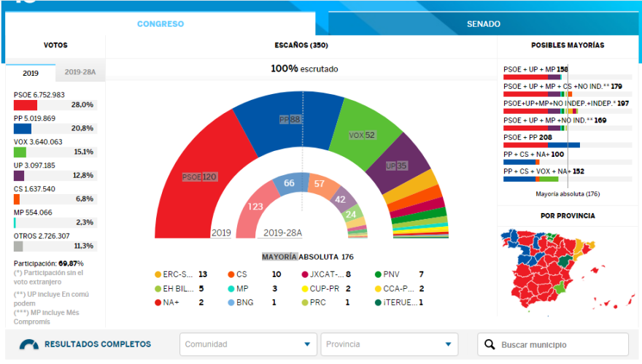The width and height of the screenshot is (642, 364).
Task: Open the Senado results tab
Action: pyautogui.click(x=483, y=24)
